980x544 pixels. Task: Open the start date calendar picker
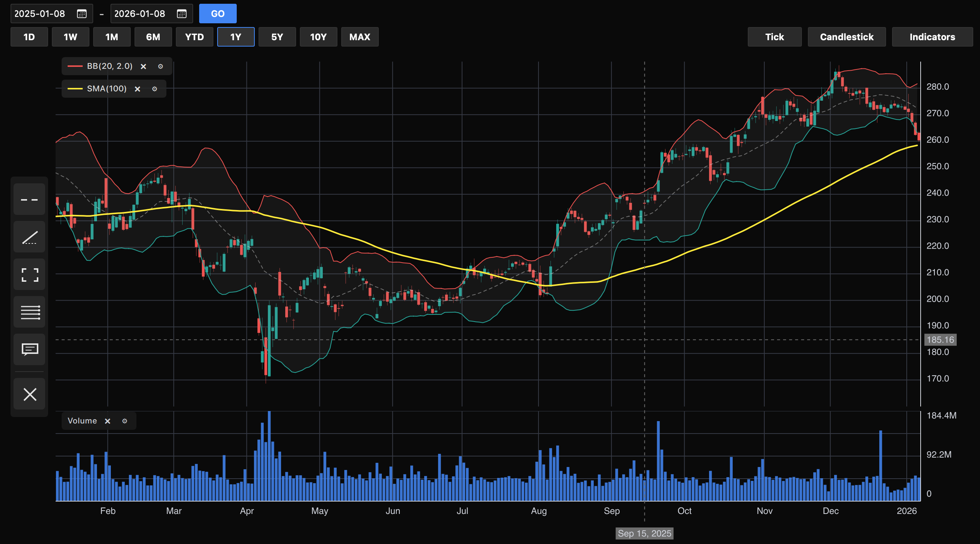(x=82, y=14)
